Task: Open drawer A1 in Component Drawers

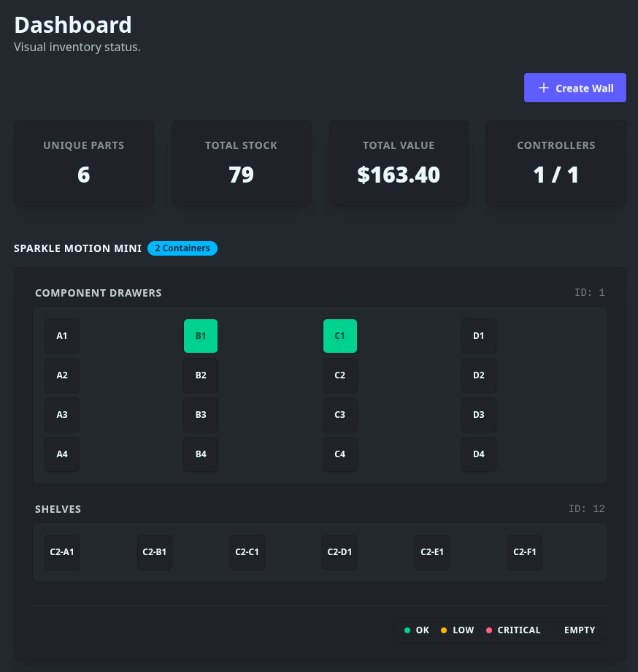Action: click(62, 336)
